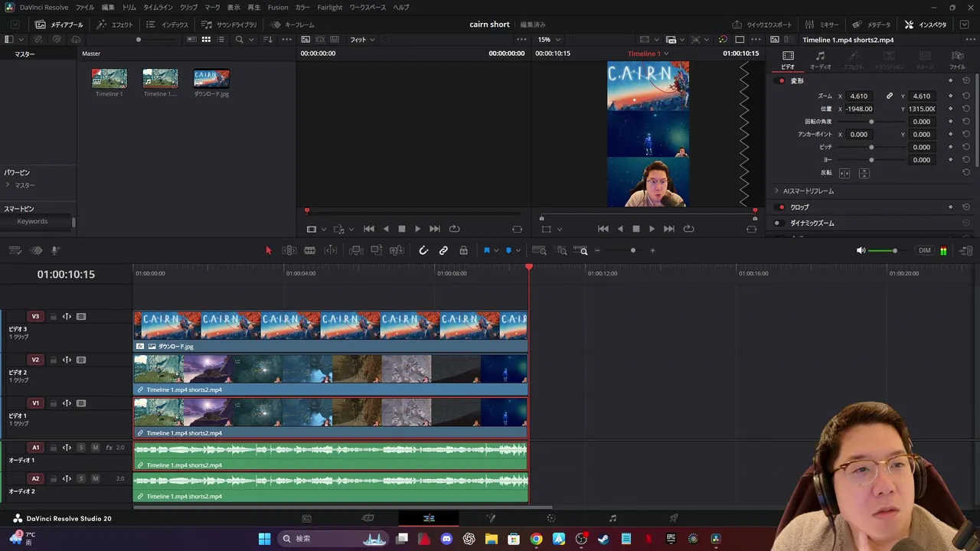This screenshot has height=551, width=980.
Task: Toggle linked selection chain icon
Action: 443,250
